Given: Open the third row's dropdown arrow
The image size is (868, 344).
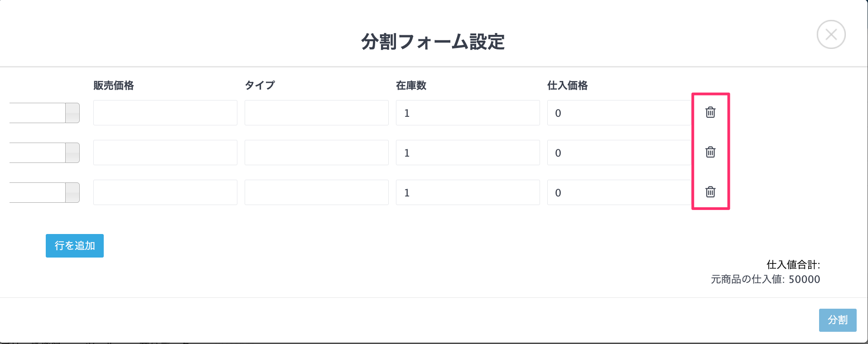Looking at the screenshot, I should pos(72,192).
